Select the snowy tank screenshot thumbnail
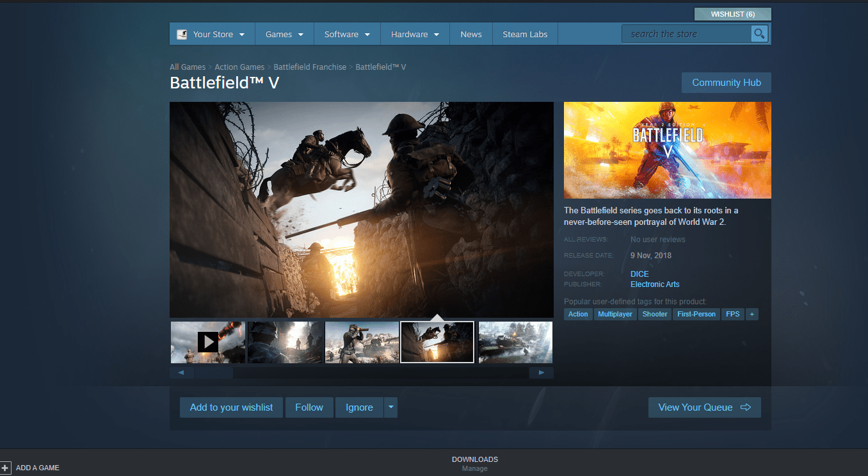 515,342
